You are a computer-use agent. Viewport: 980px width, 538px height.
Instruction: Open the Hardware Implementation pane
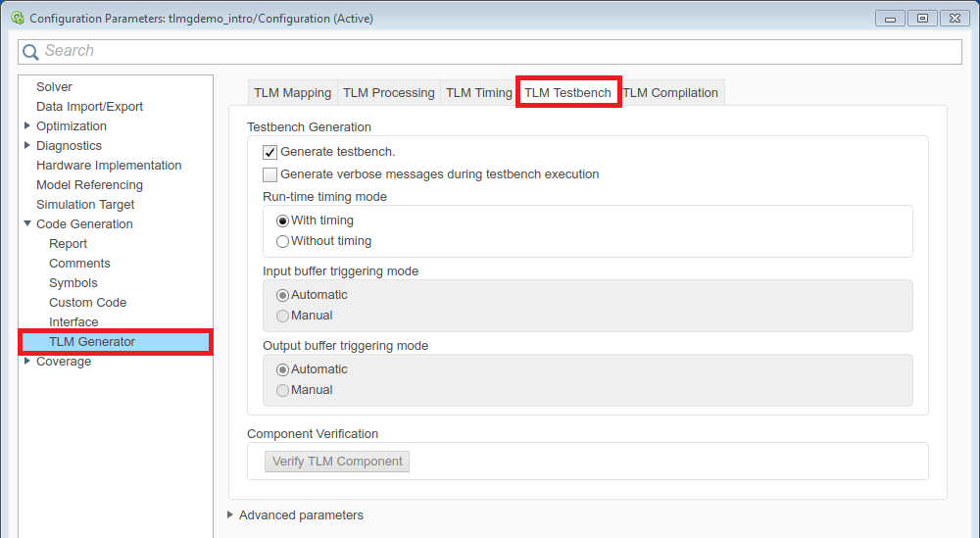[109, 166]
